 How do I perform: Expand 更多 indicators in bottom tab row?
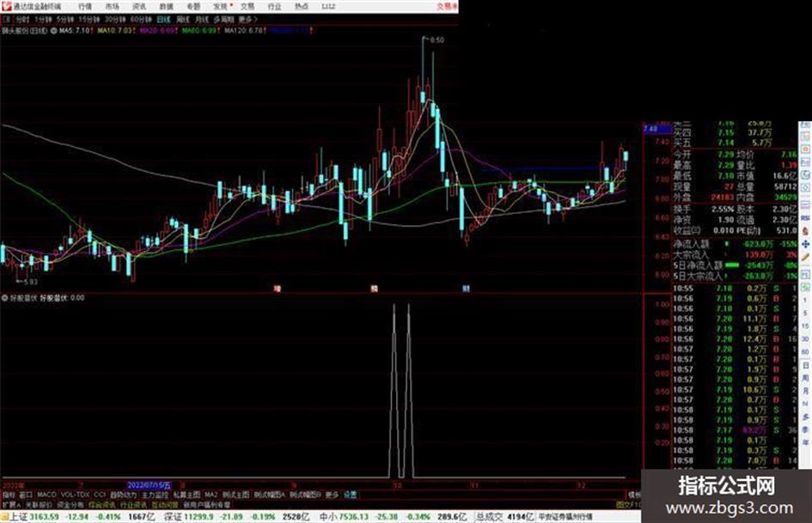click(x=332, y=495)
